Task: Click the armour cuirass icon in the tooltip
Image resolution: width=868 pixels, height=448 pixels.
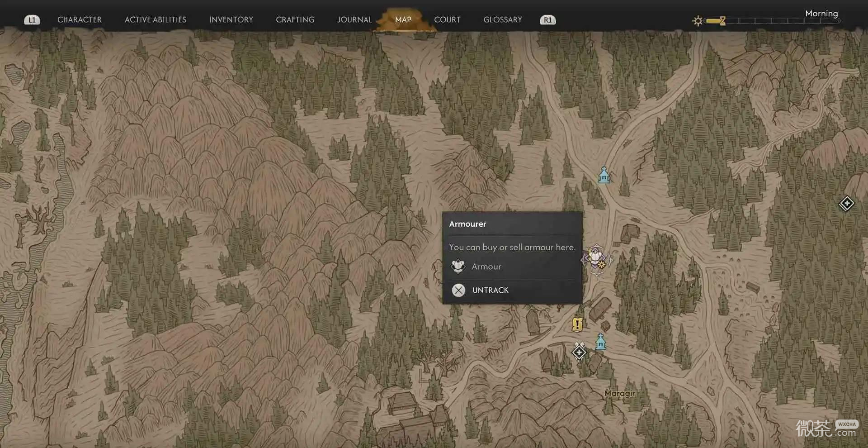Action: [x=458, y=267]
